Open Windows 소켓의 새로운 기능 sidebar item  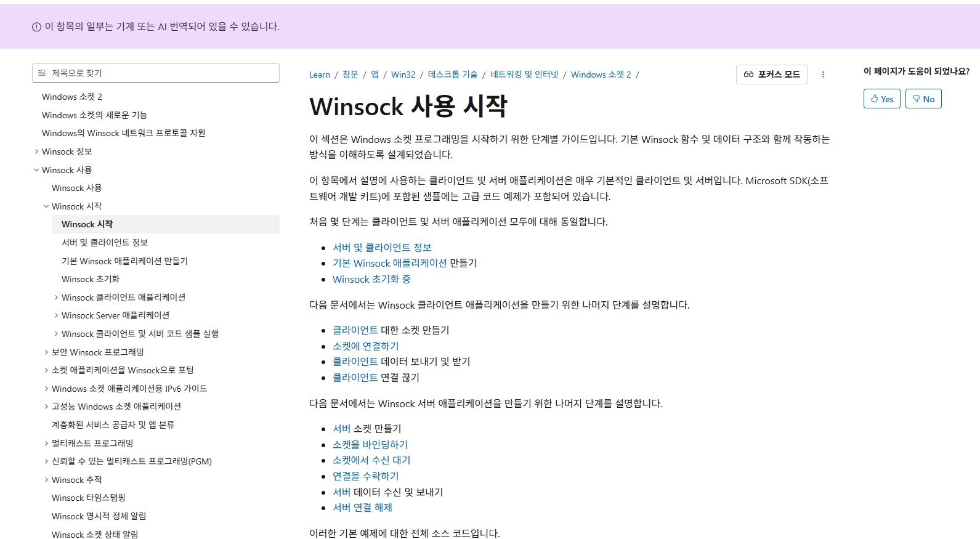(x=94, y=115)
